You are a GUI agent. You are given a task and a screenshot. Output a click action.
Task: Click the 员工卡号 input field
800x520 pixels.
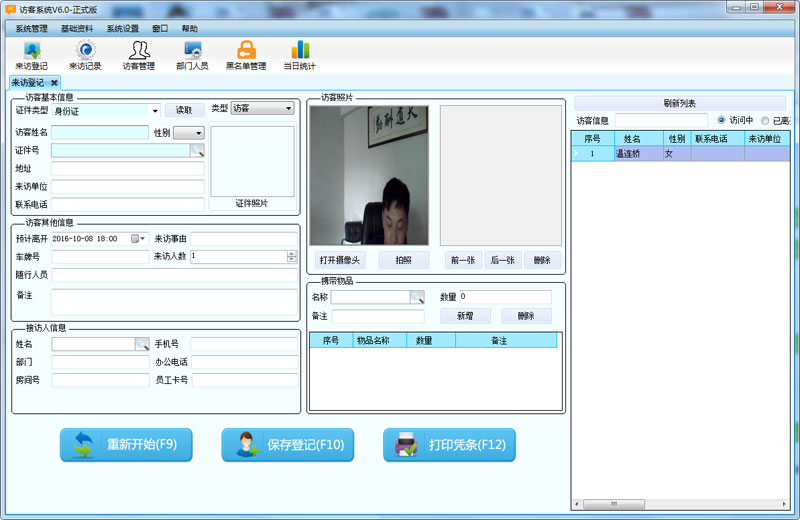(244, 380)
